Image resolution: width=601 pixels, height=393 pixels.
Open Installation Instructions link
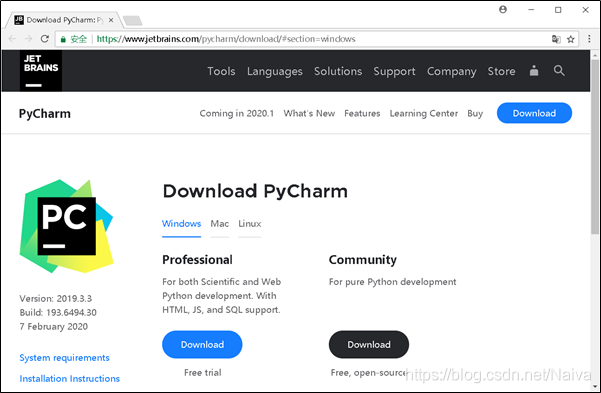coord(70,378)
